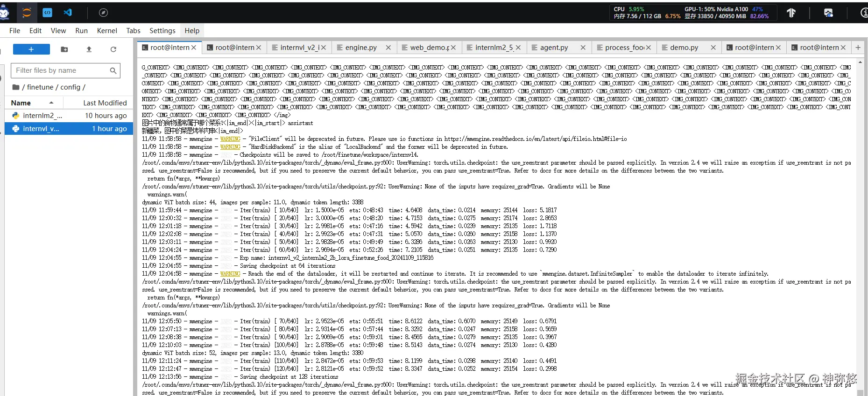
Task: Close the web_demo.p tab
Action: (453, 48)
